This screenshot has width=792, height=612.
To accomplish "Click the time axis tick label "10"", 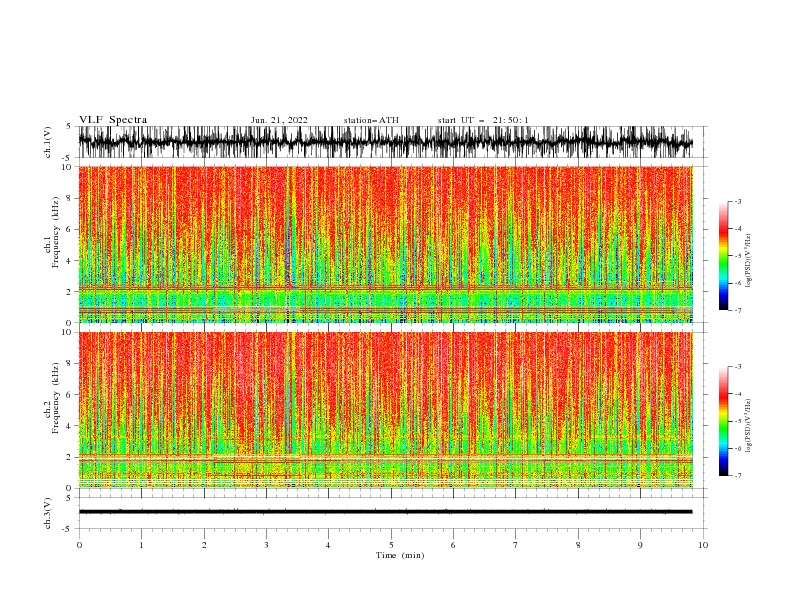I will coord(703,545).
